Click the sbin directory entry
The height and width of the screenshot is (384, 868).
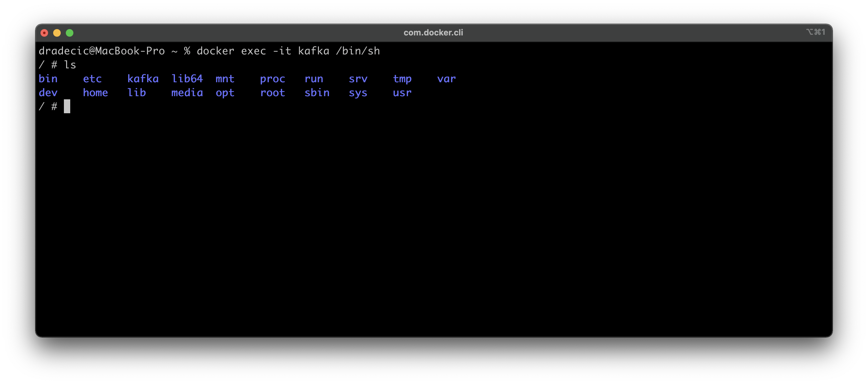(x=317, y=93)
